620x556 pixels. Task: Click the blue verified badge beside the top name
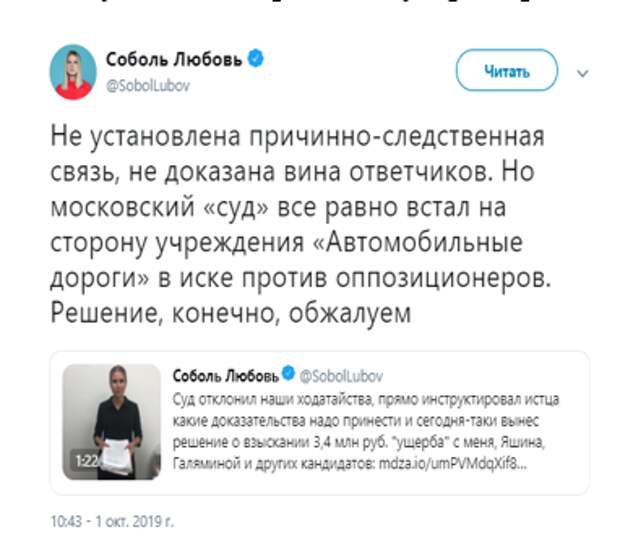pos(256,59)
